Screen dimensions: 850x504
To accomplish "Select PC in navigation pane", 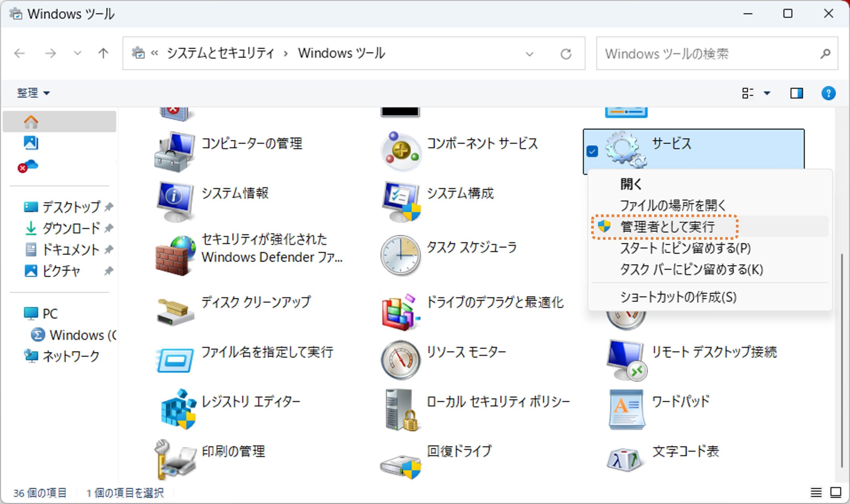I will (41, 313).
